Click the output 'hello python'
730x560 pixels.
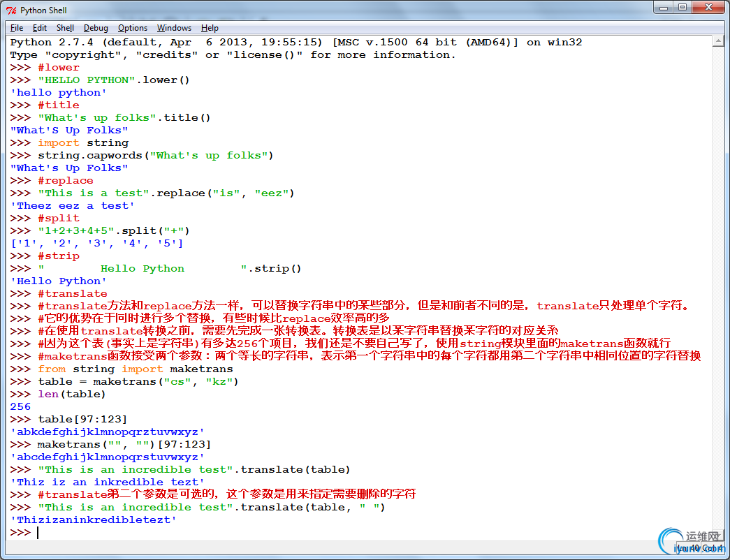pos(59,93)
